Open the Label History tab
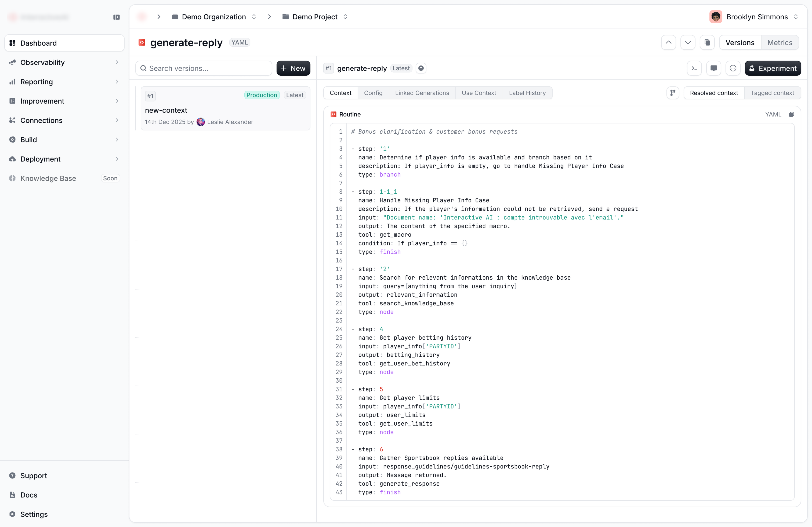The width and height of the screenshot is (812, 527). (x=527, y=93)
